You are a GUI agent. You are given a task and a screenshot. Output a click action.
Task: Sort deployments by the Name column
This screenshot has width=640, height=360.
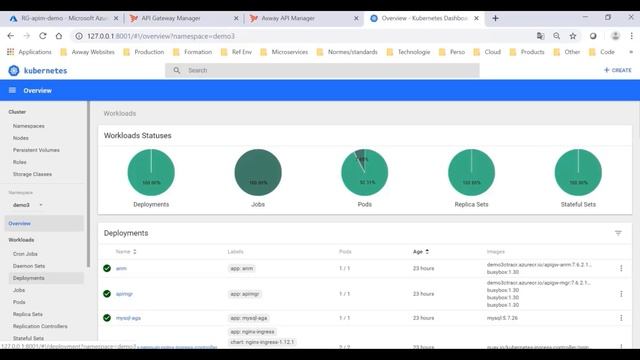[126, 251]
